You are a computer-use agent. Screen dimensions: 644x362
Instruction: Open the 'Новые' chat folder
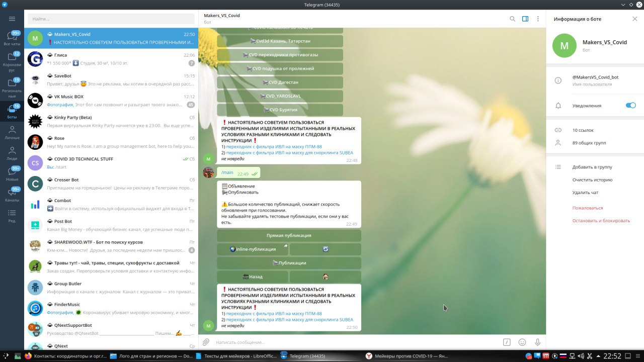12,173
